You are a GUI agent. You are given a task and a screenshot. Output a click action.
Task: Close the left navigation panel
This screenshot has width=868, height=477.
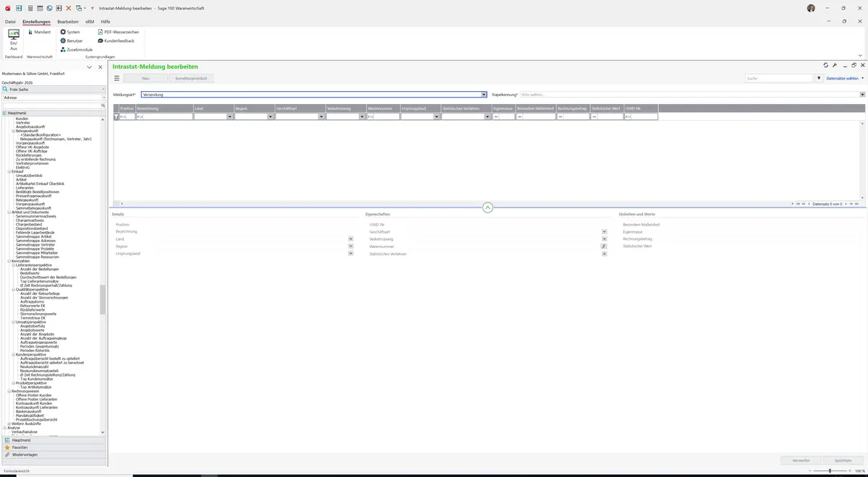101,67
